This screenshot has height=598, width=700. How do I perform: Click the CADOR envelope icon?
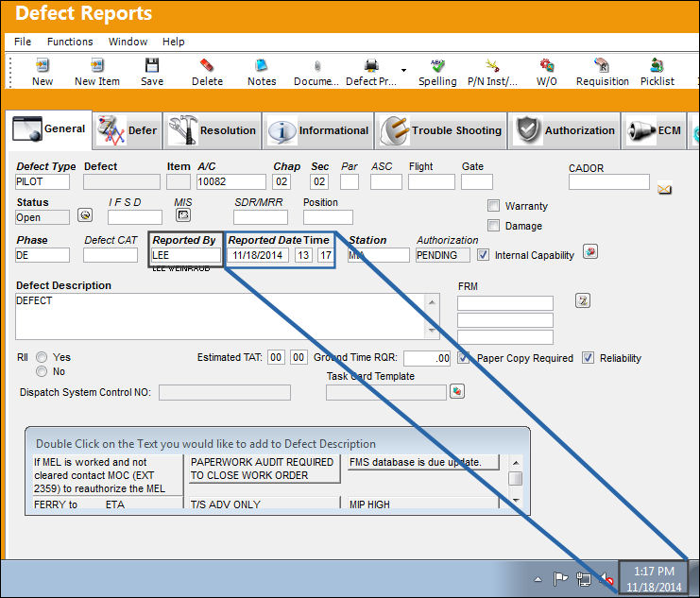click(664, 189)
